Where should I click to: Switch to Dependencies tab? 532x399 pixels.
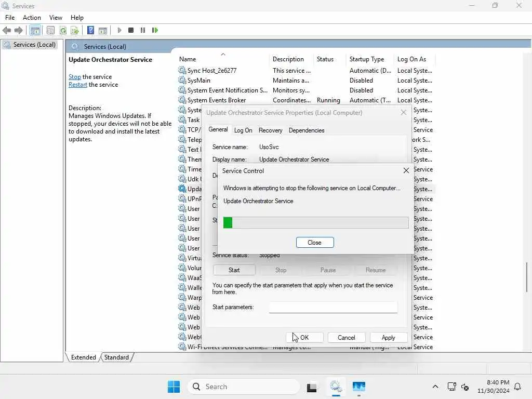pos(307,130)
